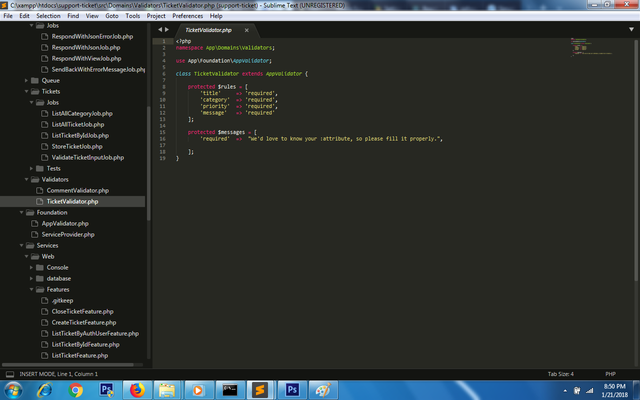Open Google Chrome from taskbar
This screenshot has width=640, height=400.
tap(76, 390)
